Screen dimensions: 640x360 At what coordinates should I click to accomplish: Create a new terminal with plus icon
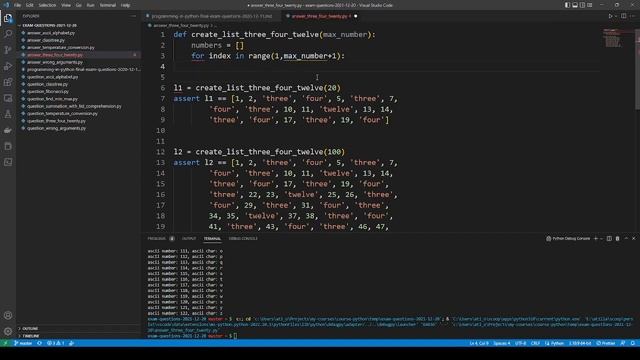click(596, 238)
